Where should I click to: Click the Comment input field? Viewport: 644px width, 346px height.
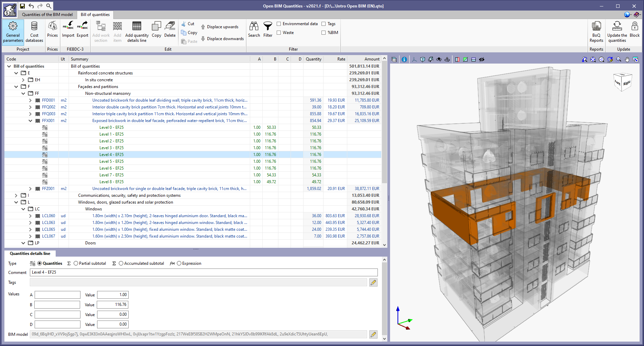(204, 272)
